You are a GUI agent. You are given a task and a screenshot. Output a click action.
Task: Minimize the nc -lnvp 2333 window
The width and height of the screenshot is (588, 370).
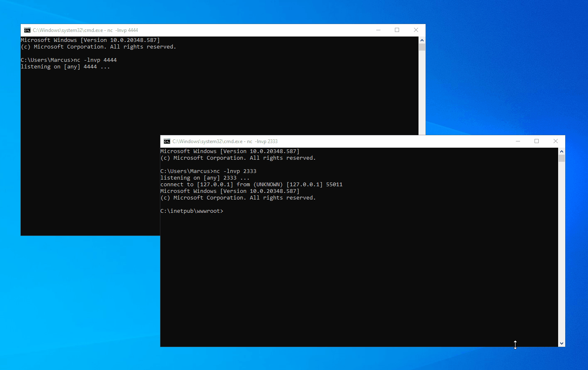click(x=518, y=141)
